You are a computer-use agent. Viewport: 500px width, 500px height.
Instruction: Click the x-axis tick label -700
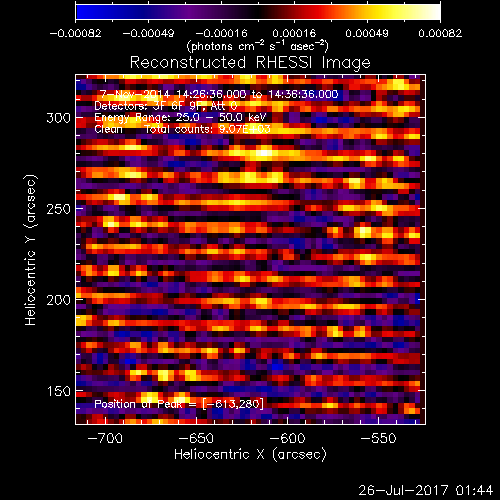[105, 438]
